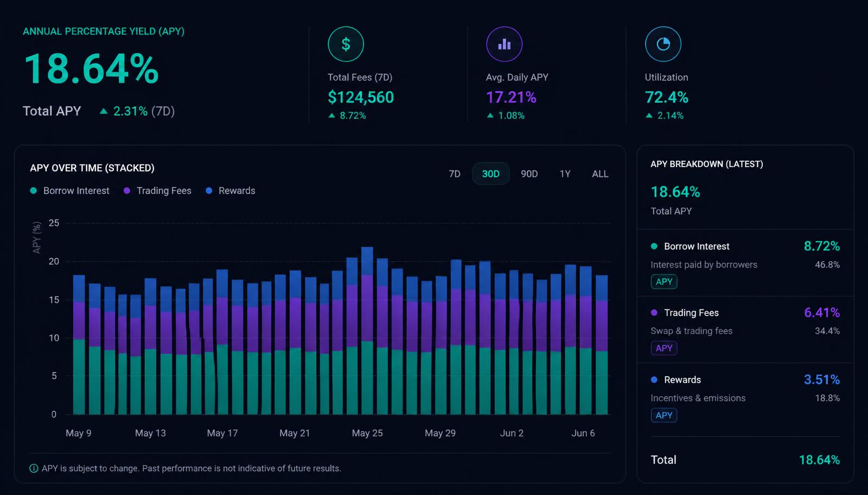
Task: Click the $124,560 Total Fees value
Action: click(361, 97)
